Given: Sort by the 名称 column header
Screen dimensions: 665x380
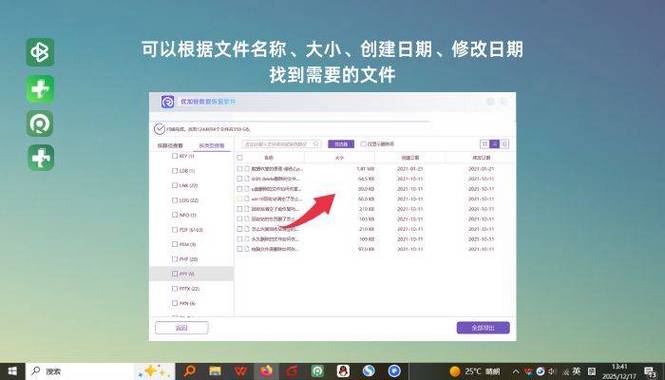Looking at the screenshot, I should tap(269, 158).
